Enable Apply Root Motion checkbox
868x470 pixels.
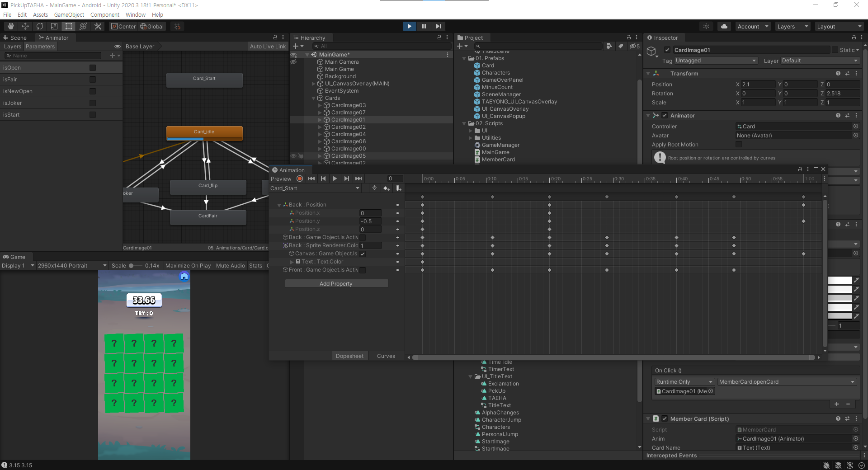[x=739, y=145]
